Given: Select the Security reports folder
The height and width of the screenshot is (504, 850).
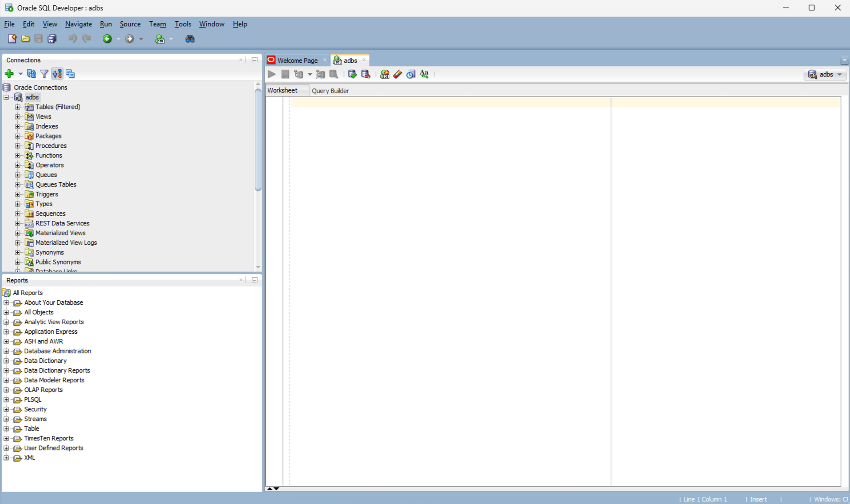Looking at the screenshot, I should 35,409.
